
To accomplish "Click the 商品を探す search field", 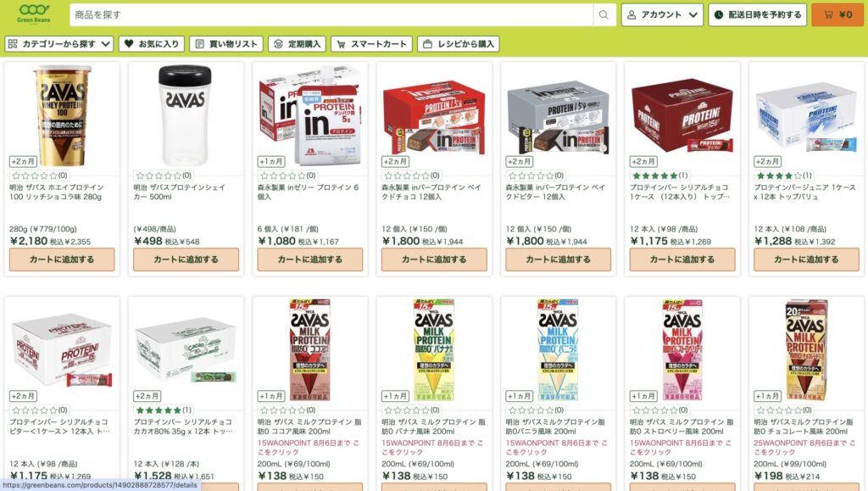I will [x=331, y=15].
